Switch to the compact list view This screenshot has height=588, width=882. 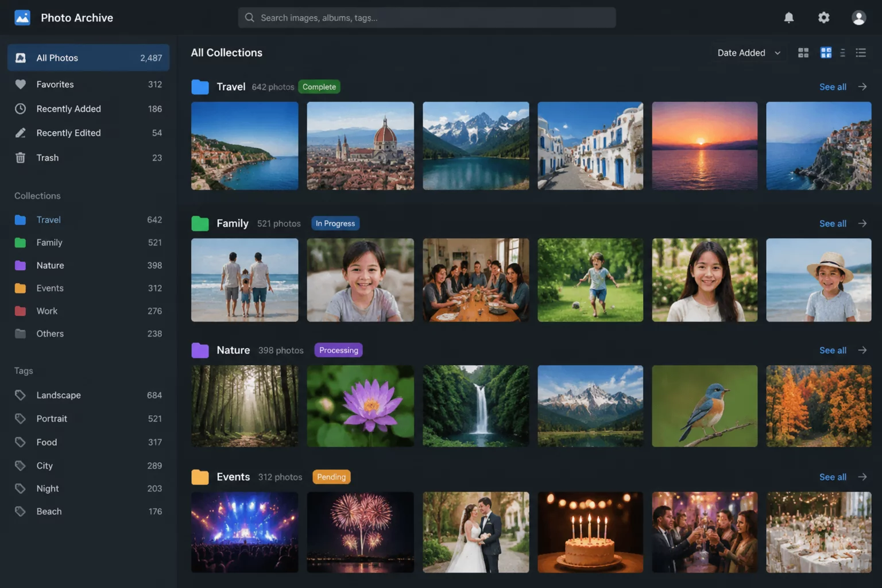(842, 53)
